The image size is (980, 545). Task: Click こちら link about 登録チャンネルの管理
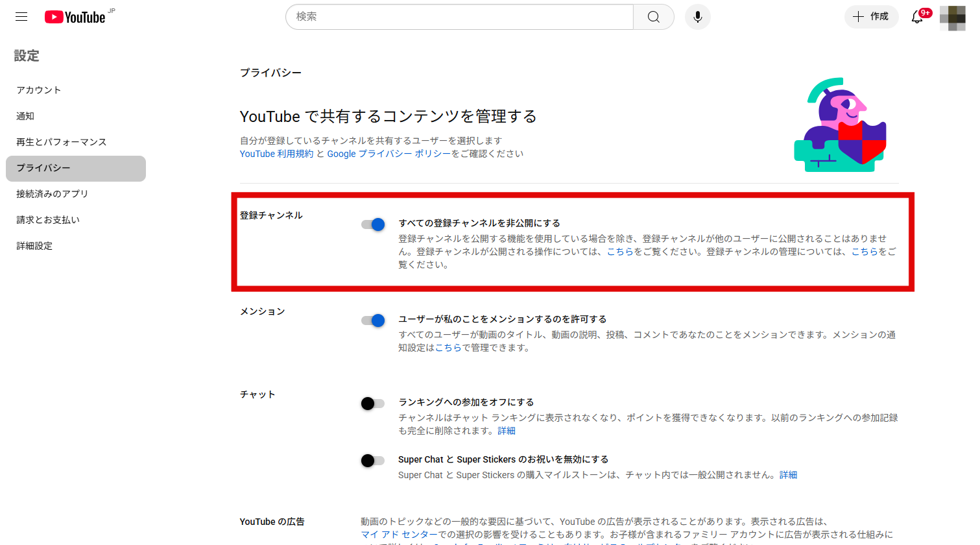tap(865, 252)
